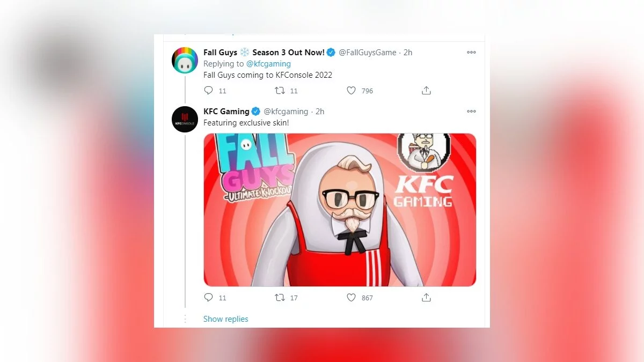Open the Colonel Sanders skin image
The height and width of the screenshot is (362, 644).
pyautogui.click(x=340, y=210)
